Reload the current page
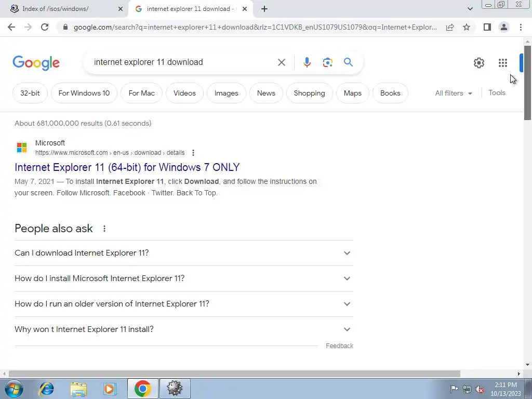The width and height of the screenshot is (532, 399). pyautogui.click(x=45, y=27)
